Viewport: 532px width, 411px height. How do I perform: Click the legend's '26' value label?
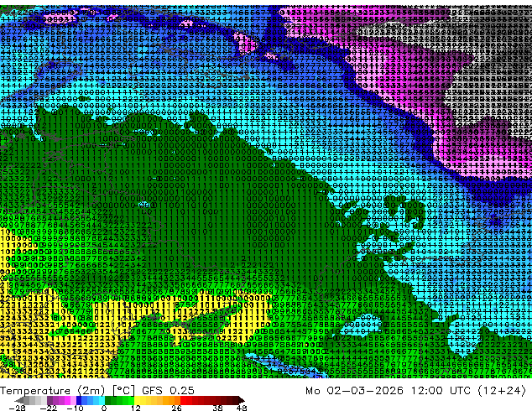[x=176, y=408]
